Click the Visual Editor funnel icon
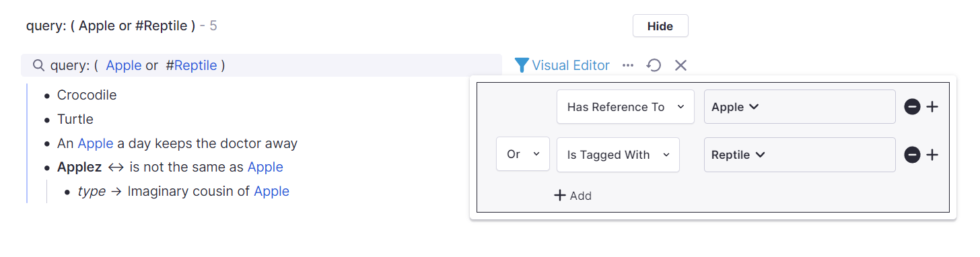The width and height of the screenshot is (980, 257). click(522, 65)
